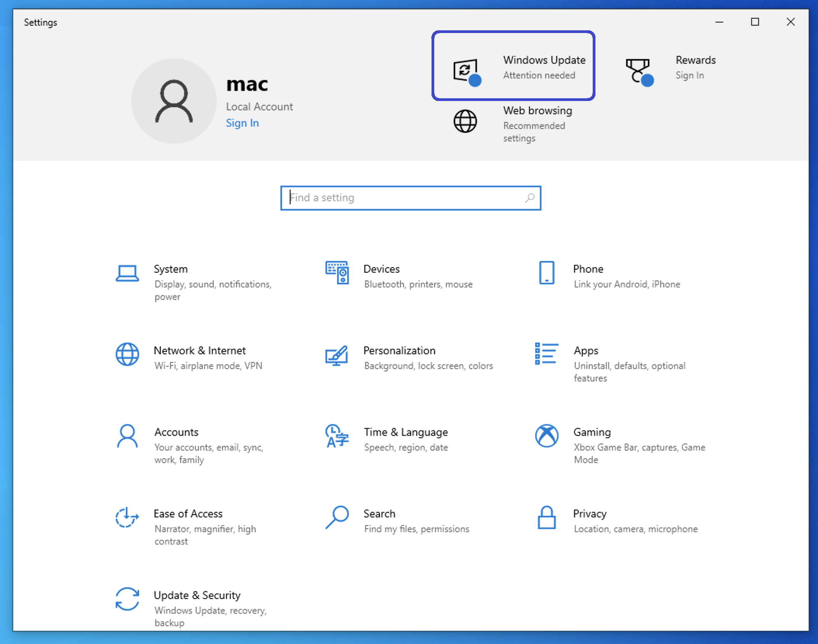Open the Gaming Xbox icon
Image resolution: width=818 pixels, height=644 pixels.
[x=546, y=436]
